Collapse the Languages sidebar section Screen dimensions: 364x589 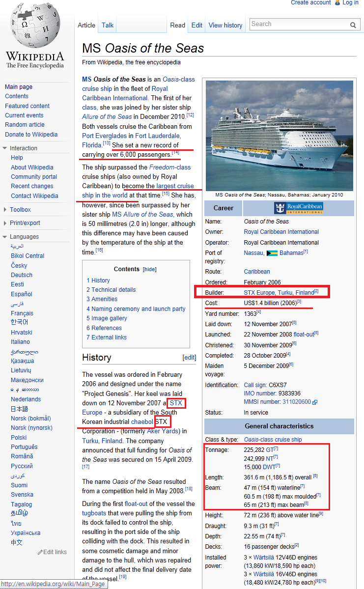pyautogui.click(x=5, y=237)
